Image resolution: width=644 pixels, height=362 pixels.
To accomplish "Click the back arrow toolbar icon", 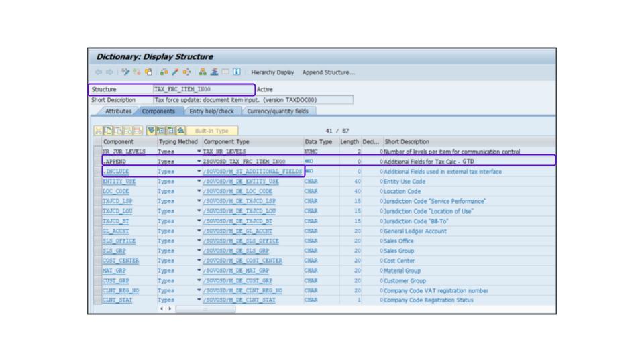I will (99, 72).
